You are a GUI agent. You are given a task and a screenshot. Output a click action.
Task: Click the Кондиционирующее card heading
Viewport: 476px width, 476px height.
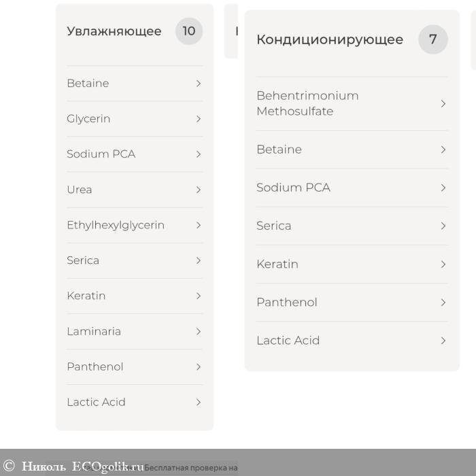point(330,39)
